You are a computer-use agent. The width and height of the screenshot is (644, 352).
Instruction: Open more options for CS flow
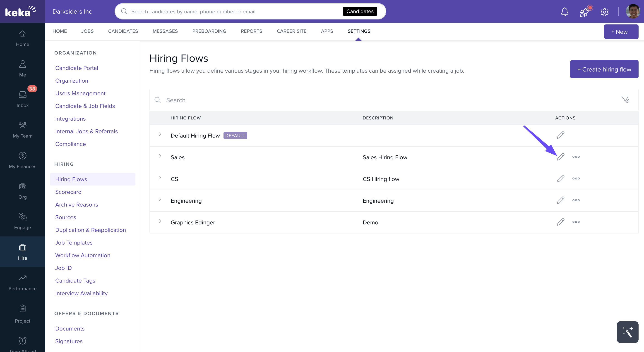pyautogui.click(x=576, y=178)
